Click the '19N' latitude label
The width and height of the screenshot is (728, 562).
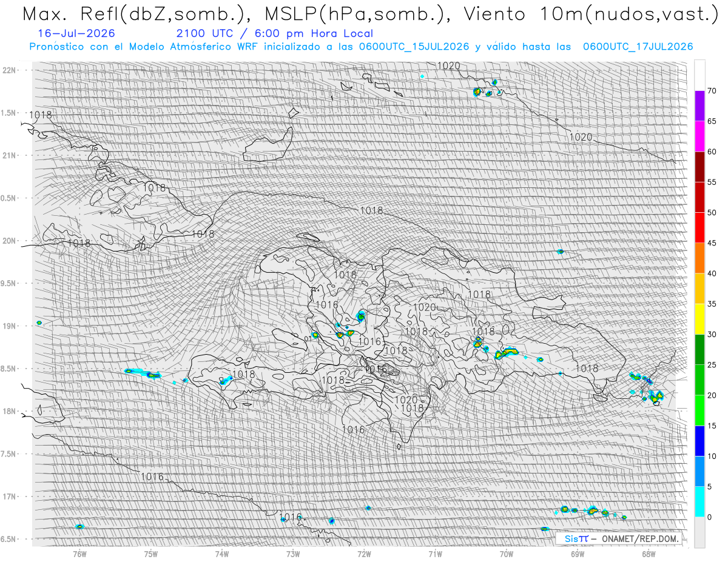9,326
